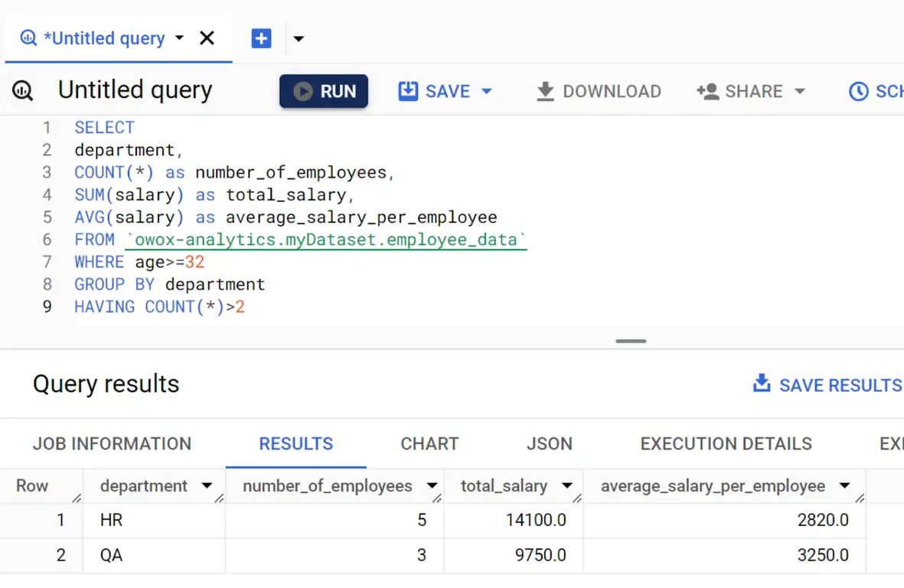Viewport: 904px width, 588px height.
Task: Click the resize handle of the department column
Action: pos(219,498)
